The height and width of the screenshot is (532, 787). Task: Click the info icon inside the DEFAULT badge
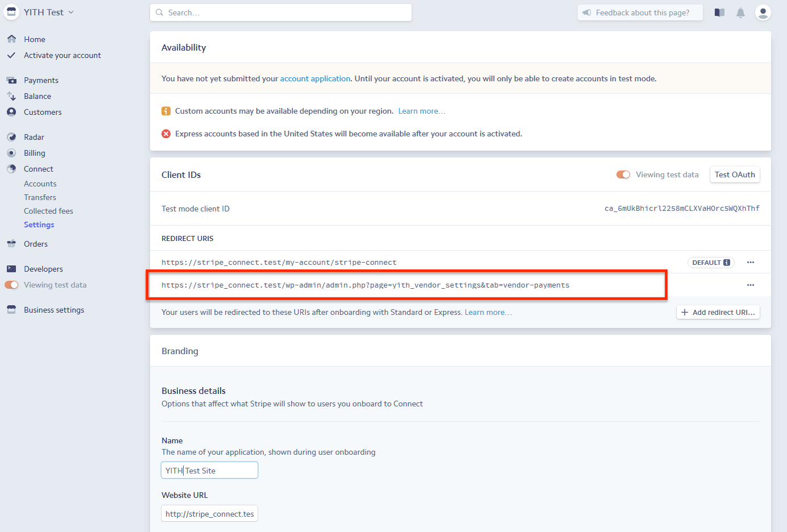pyautogui.click(x=727, y=263)
